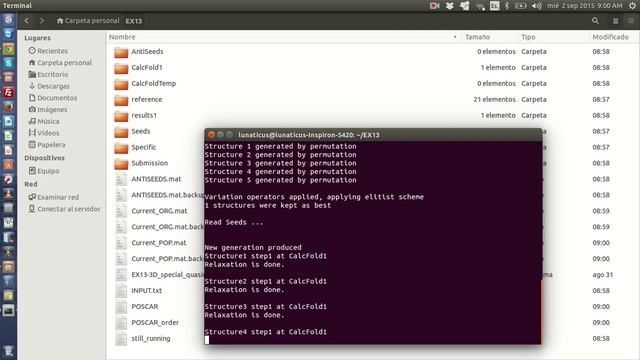The height and width of the screenshot is (360, 640).
Task: Open the Bluetooth indicator menu
Action: pos(507,6)
